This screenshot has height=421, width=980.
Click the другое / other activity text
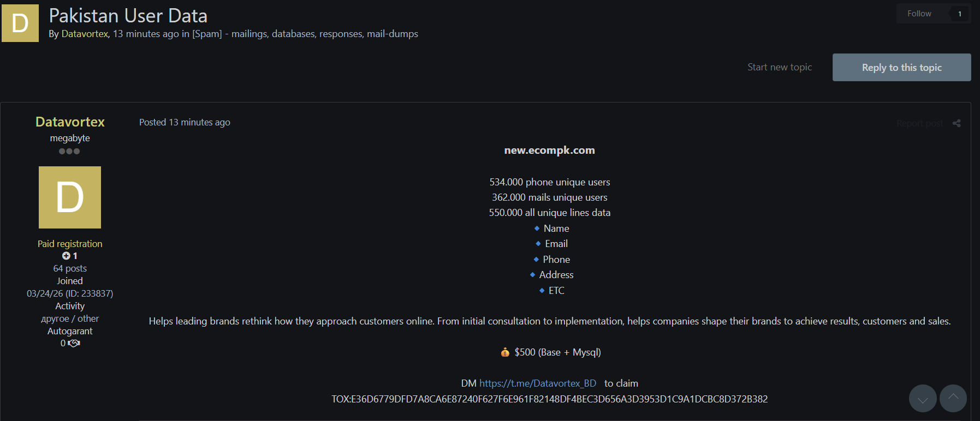pyautogui.click(x=70, y=318)
